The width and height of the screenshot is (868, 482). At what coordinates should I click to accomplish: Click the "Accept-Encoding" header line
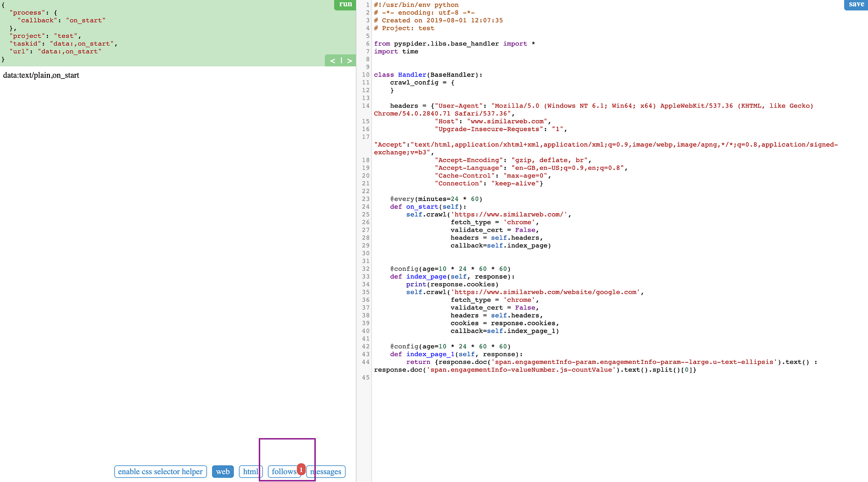coord(513,160)
